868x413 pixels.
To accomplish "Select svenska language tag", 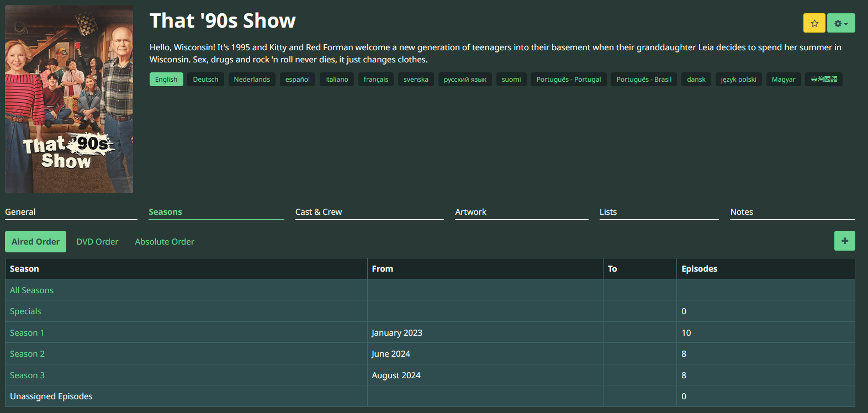I will (x=416, y=80).
